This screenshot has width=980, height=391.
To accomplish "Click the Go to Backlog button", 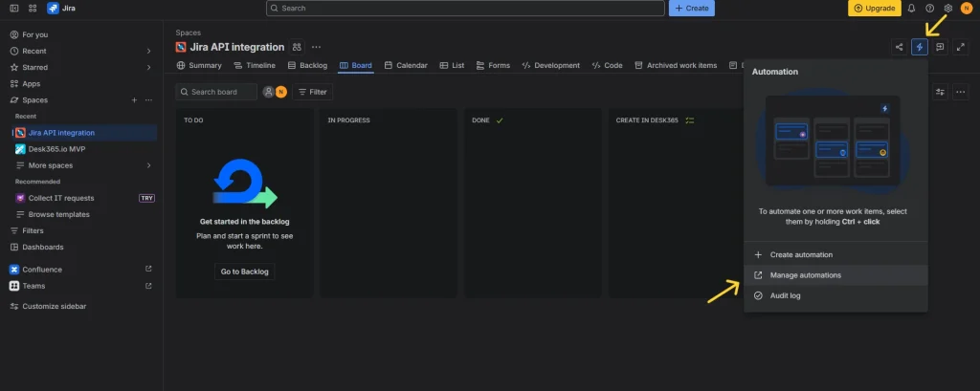I will [x=244, y=272].
